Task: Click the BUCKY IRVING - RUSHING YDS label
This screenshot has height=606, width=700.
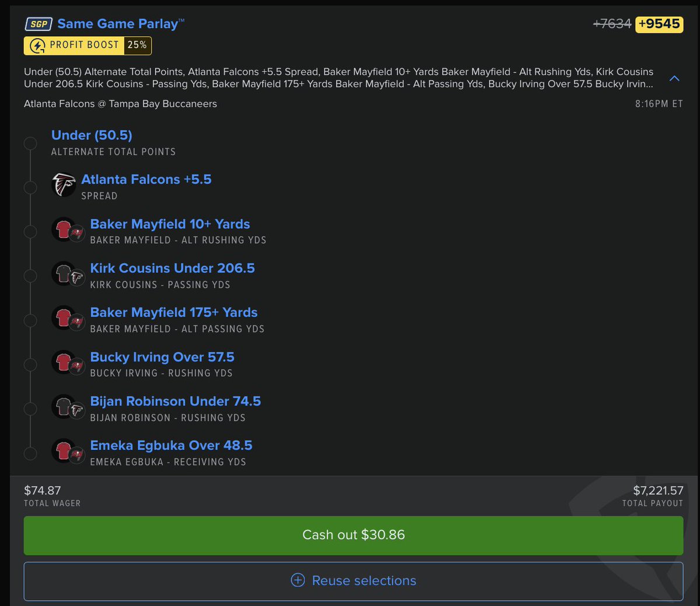Action: tap(161, 373)
